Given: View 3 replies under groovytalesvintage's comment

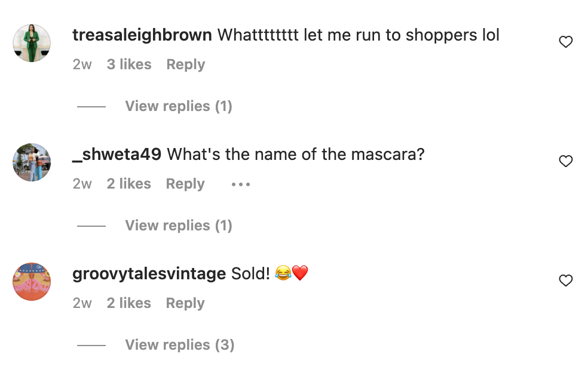Looking at the screenshot, I should (x=179, y=345).
